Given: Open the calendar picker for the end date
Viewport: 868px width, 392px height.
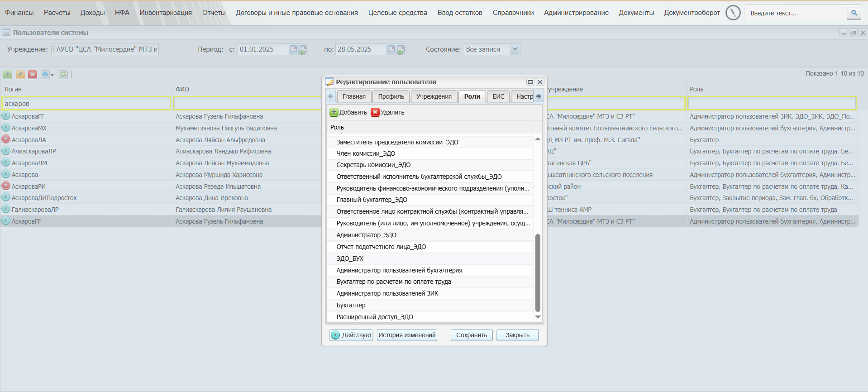Looking at the screenshot, I should [x=391, y=49].
